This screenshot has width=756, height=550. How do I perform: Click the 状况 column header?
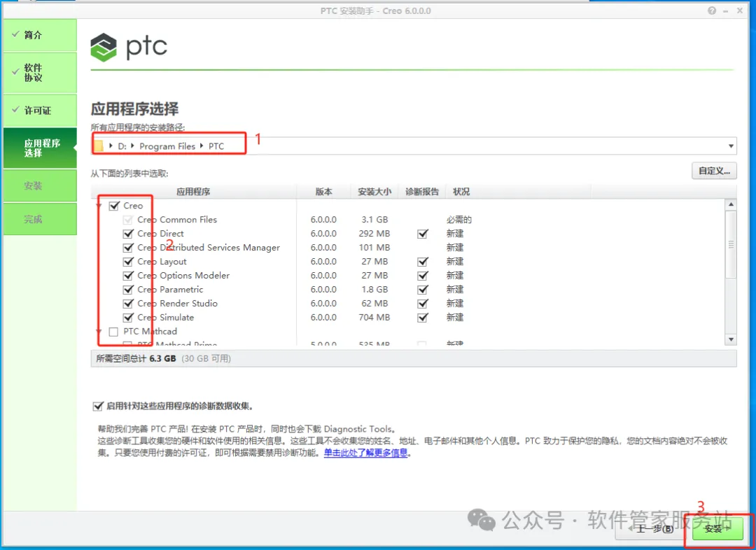click(461, 192)
